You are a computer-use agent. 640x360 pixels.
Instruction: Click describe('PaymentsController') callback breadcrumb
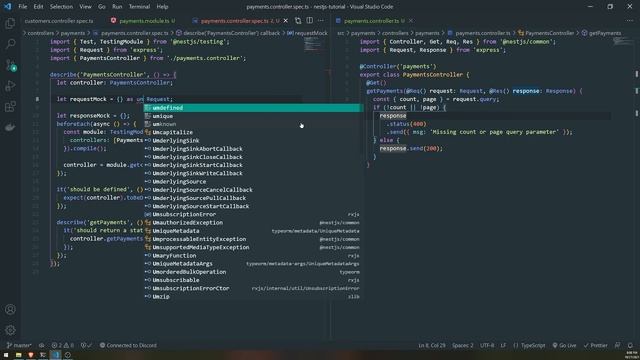[228, 33]
